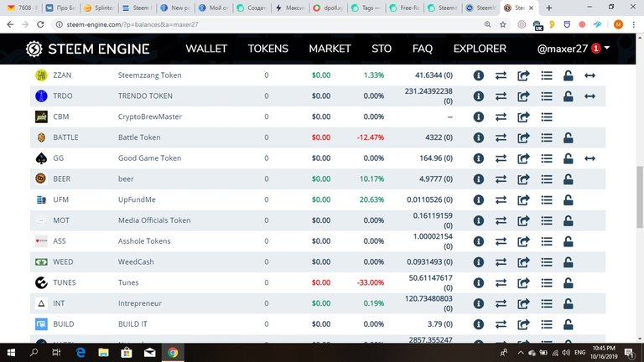
Task: Open the Windows Start menu
Action: tap(11, 353)
